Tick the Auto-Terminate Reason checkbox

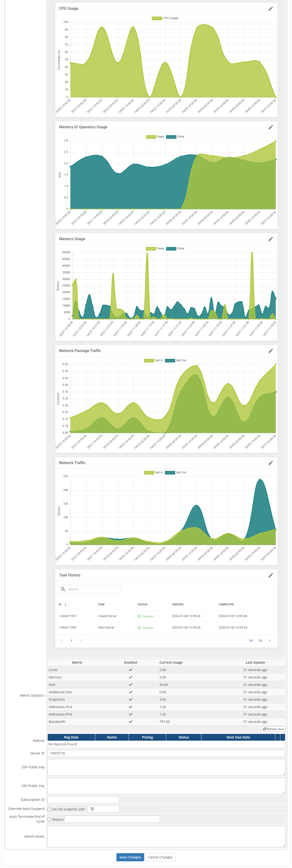coord(49,819)
